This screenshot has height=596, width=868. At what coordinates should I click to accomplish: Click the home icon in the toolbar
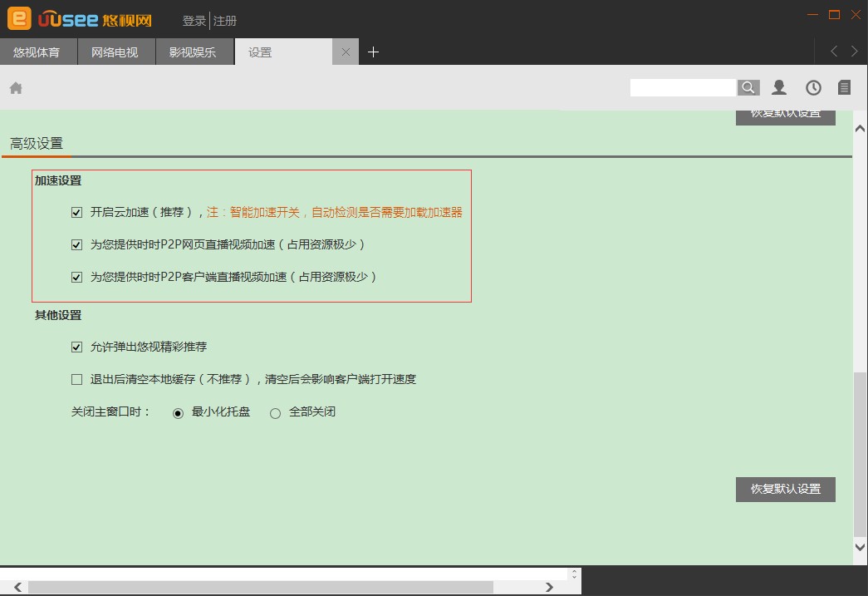[16, 88]
